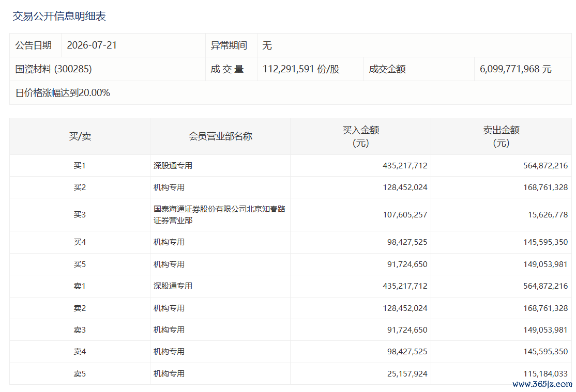The height and width of the screenshot is (392, 576).
Task: Click 128,452,024 in the 卖2 row
Action: point(405,308)
